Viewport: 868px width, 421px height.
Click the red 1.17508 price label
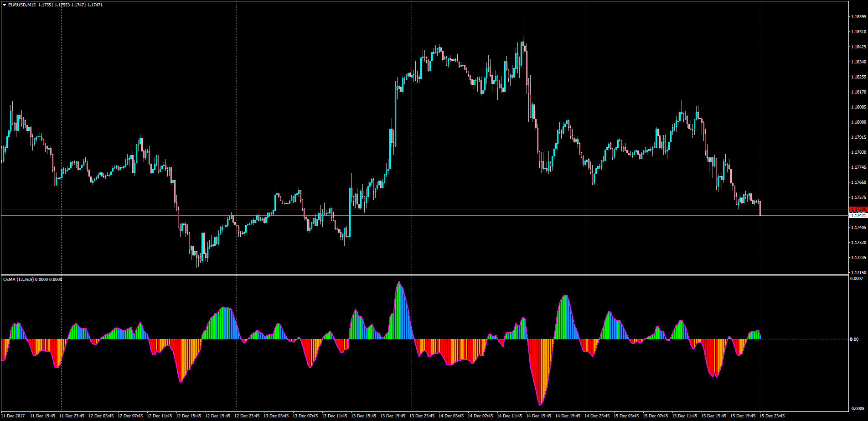click(858, 209)
